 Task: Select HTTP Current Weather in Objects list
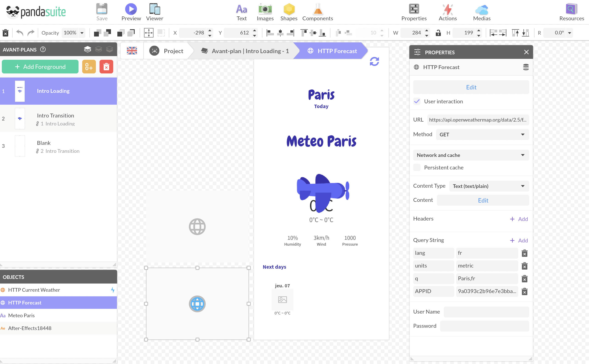point(58,290)
